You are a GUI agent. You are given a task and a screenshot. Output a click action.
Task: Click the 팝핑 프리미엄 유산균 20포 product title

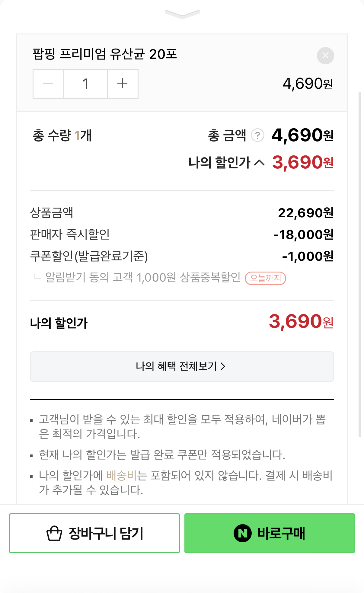105,54
